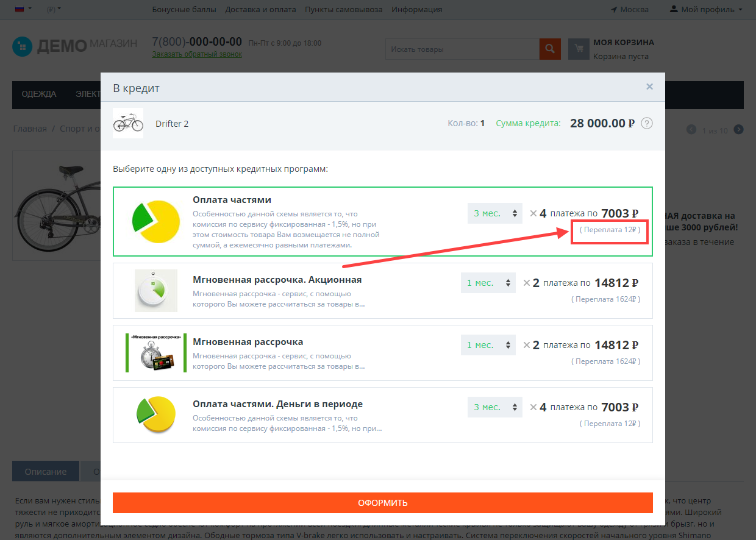Switch to the Описание tab
The image size is (756, 540).
(46, 472)
